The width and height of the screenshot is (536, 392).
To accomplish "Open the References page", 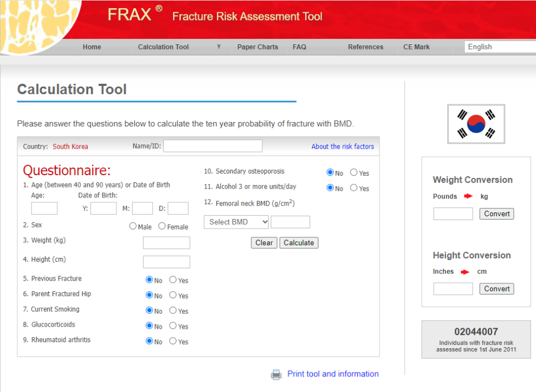I will tap(366, 47).
